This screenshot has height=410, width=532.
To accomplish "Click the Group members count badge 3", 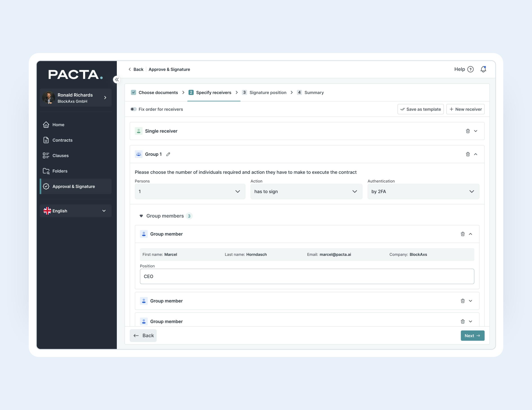I will pyautogui.click(x=189, y=216).
